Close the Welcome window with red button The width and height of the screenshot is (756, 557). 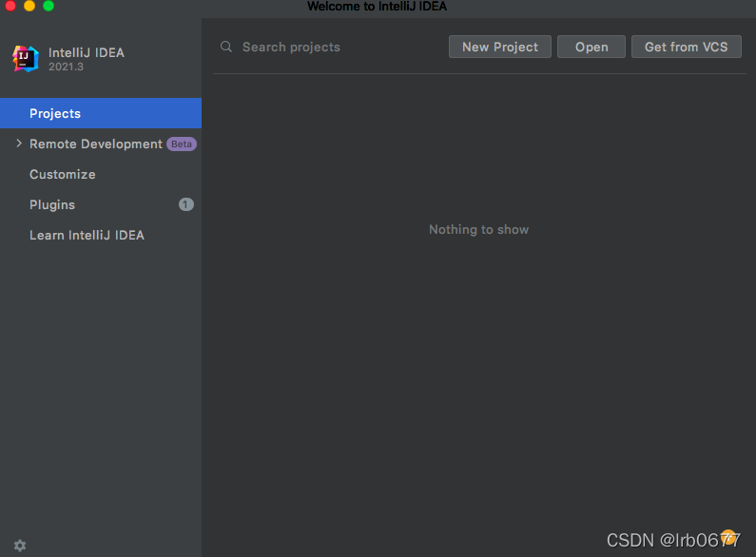click(x=10, y=6)
